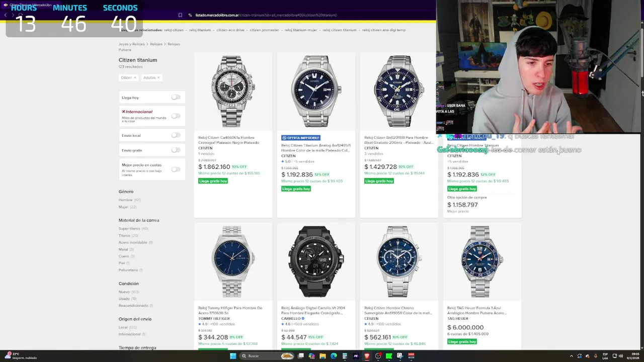Open Joyas y Relojes breadcrumb
Screen dimensions: 644x362
coord(131,44)
